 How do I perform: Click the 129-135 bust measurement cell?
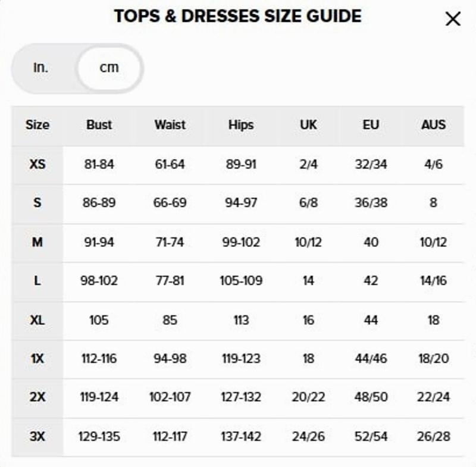tap(99, 437)
